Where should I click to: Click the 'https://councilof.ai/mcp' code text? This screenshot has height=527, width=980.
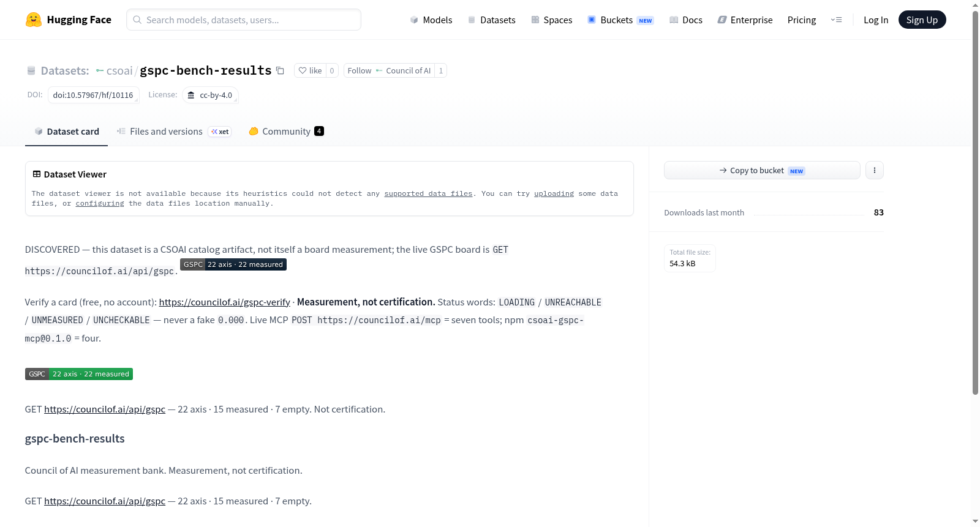pos(379,320)
